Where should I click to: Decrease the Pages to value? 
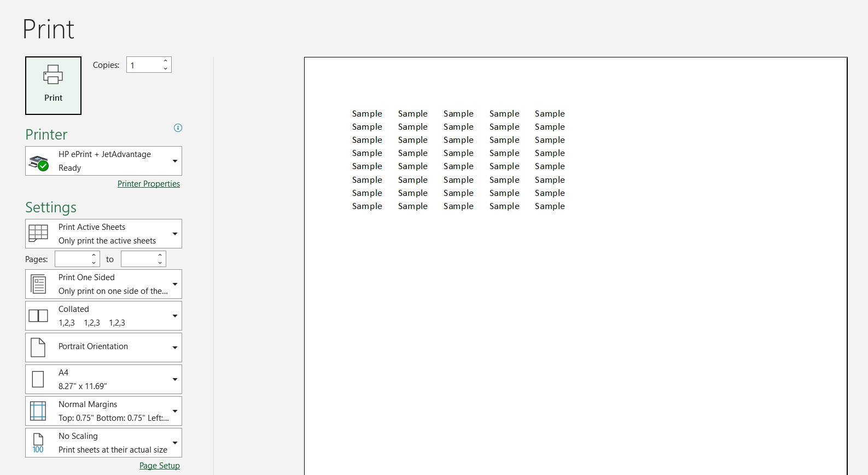pyautogui.click(x=160, y=263)
